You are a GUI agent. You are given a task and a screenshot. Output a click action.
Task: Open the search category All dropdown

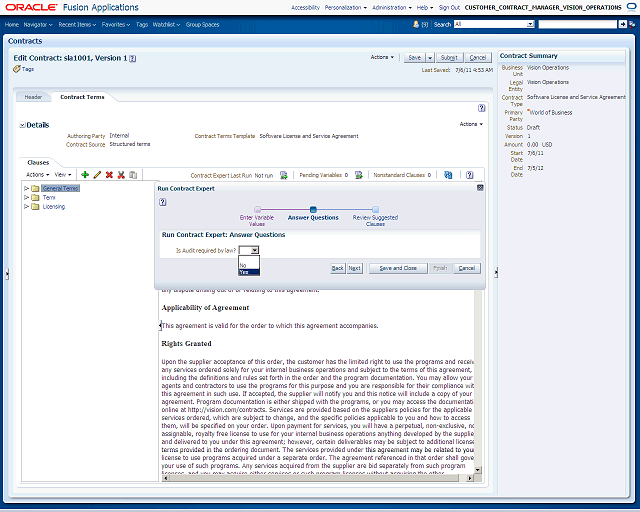(531, 24)
